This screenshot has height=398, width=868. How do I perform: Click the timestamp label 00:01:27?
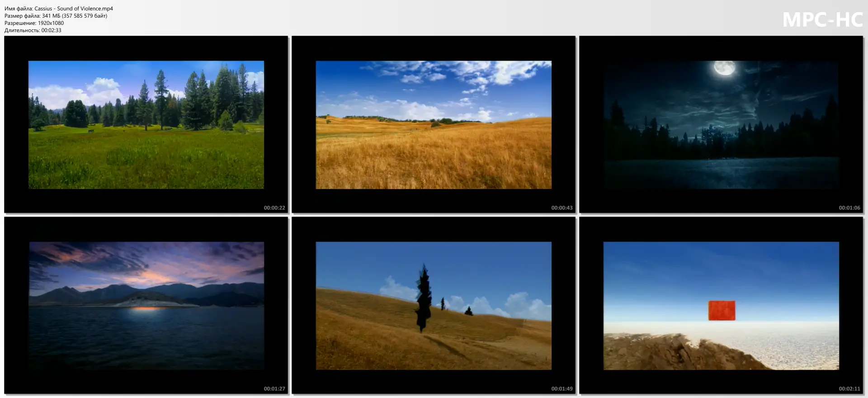pyautogui.click(x=274, y=389)
